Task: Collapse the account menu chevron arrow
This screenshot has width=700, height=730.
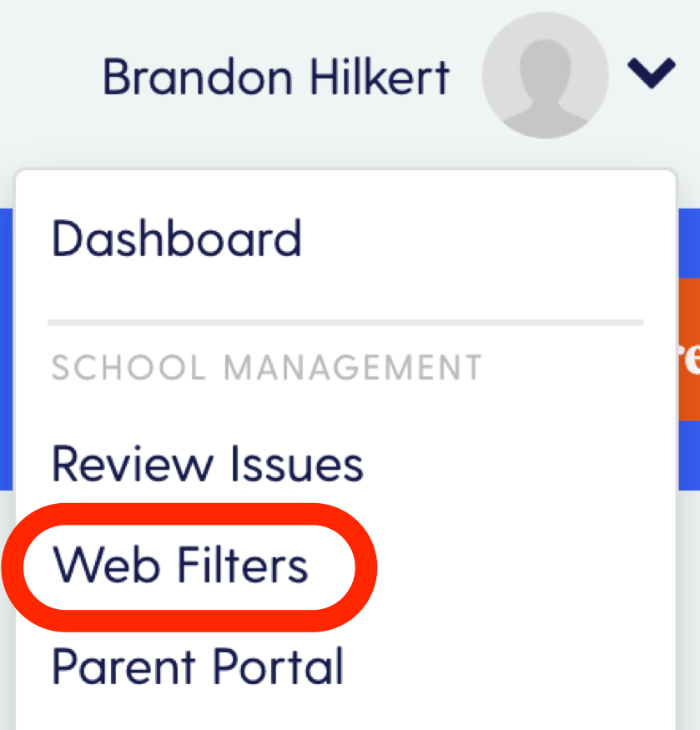Action: 651,73
